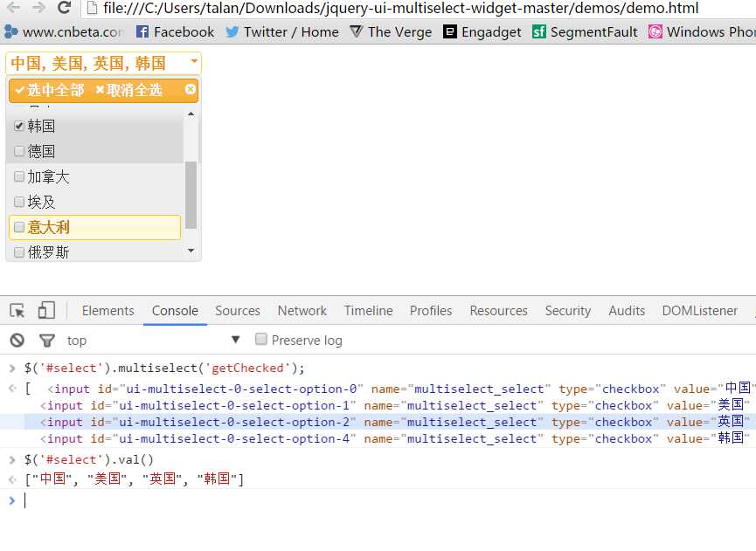The height and width of the screenshot is (551, 756).
Task: Expand the getChecked command entry arrow
Action: [12, 368]
